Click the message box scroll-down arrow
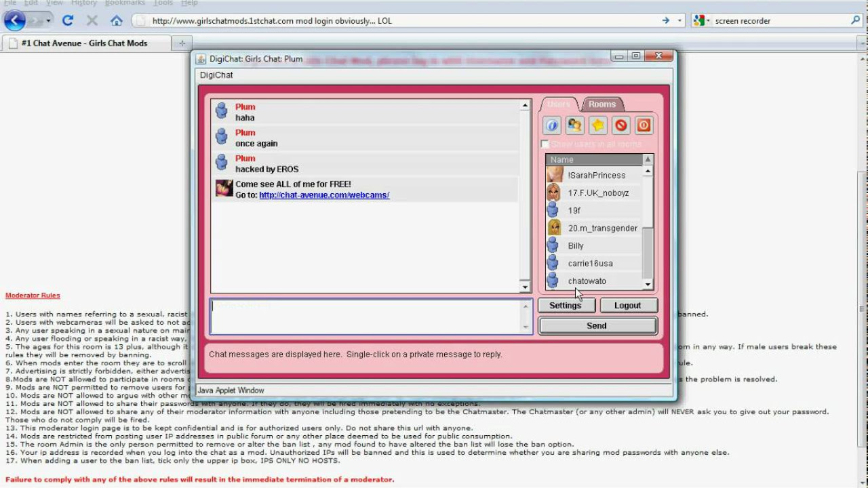Image resolution: width=868 pixels, height=488 pixels. (x=526, y=327)
